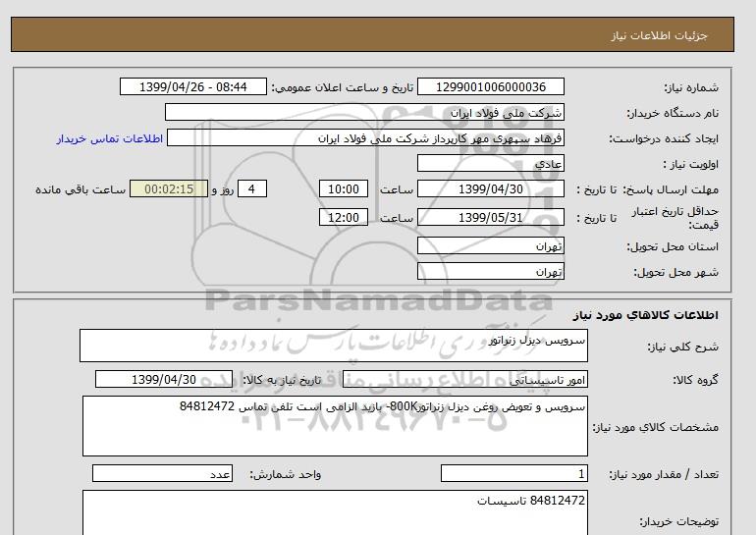The width and height of the screenshot is (756, 535).
Task: Click goods group field امور تاسیساتی
Action: tap(464, 380)
